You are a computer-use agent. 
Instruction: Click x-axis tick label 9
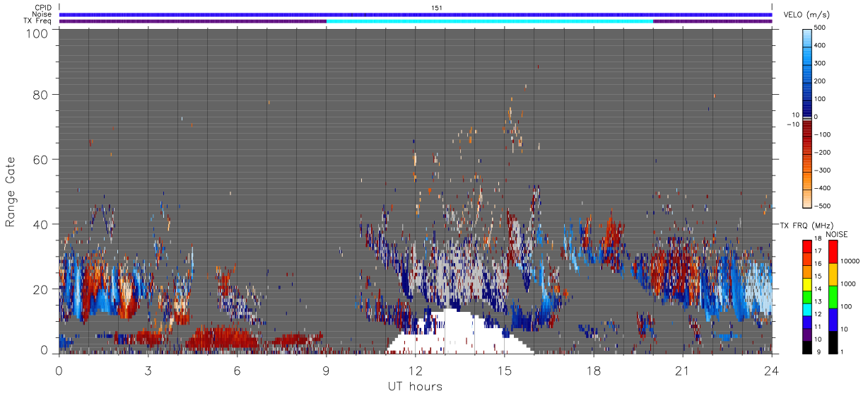pyautogui.click(x=326, y=371)
